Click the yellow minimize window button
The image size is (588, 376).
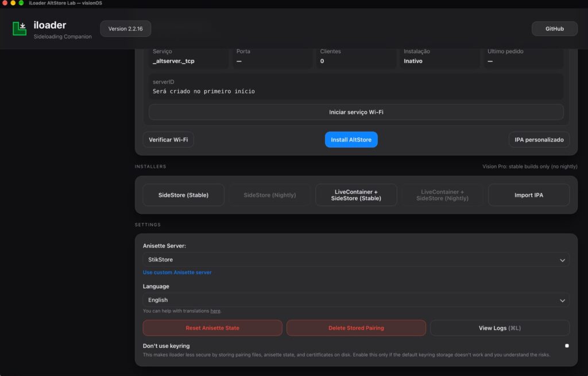tap(13, 3)
